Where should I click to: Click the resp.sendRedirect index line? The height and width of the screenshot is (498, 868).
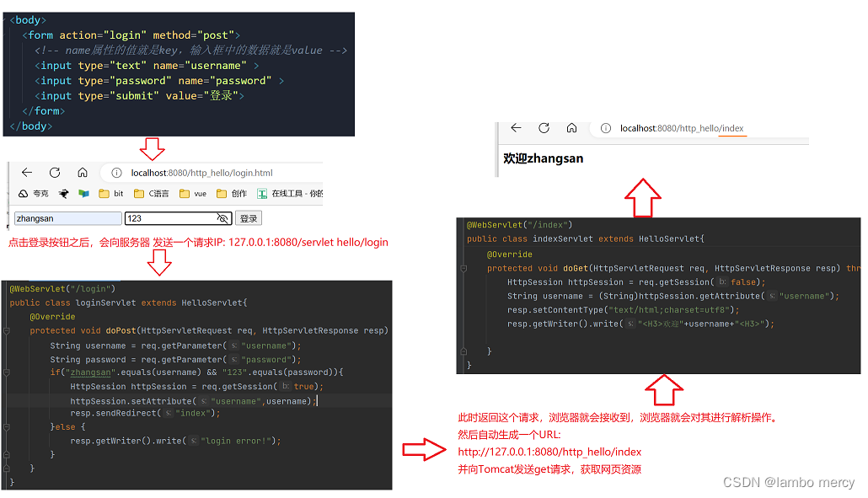(145, 414)
